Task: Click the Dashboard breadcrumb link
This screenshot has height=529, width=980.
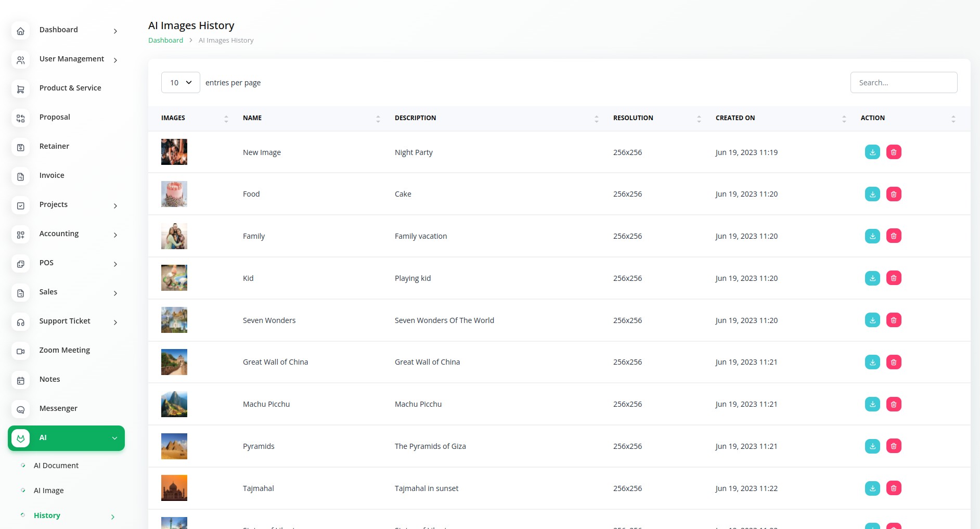Action: (x=165, y=41)
